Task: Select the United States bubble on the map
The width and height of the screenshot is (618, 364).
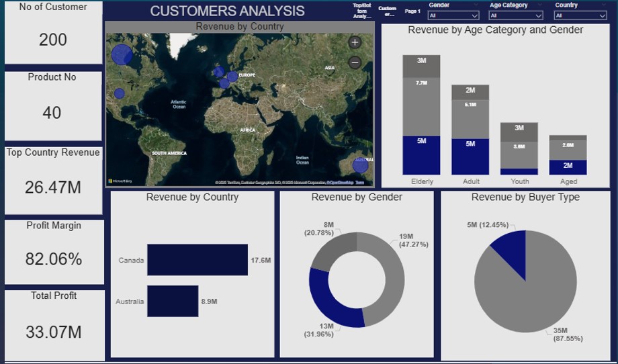Action: [x=120, y=93]
